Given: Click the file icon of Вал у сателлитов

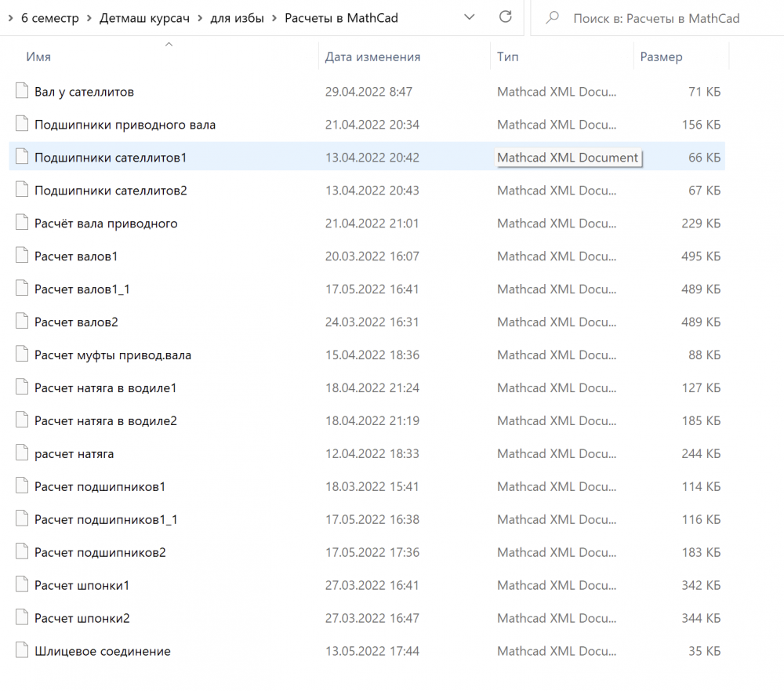Looking at the screenshot, I should 21,92.
